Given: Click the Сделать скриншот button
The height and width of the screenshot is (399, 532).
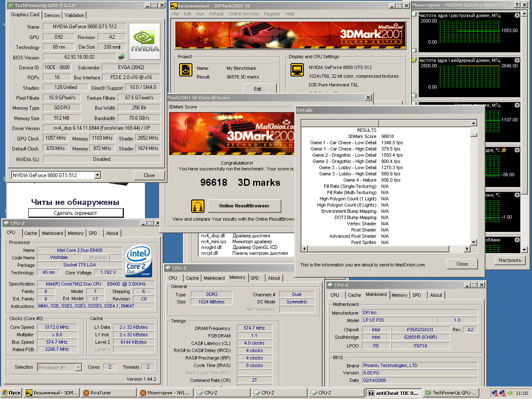Looking at the screenshot, I should [x=76, y=213].
